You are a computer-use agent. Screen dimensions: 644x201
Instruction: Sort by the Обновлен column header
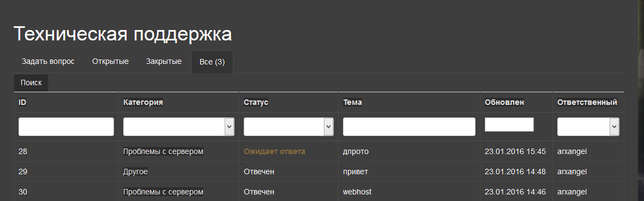click(504, 102)
